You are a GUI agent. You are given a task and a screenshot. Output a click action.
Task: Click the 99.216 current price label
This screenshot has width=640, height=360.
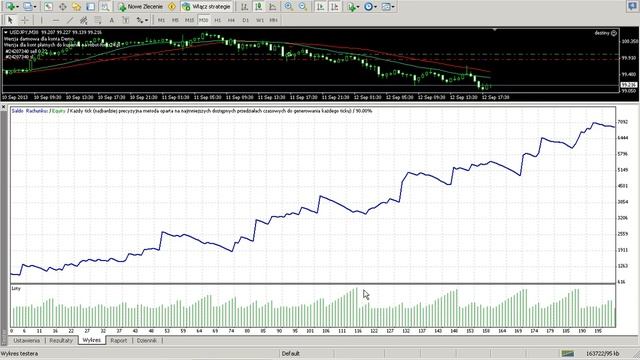point(629,85)
